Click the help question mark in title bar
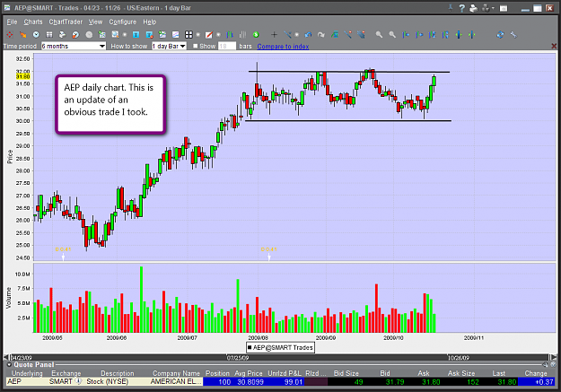The image size is (561, 392). click(462, 8)
